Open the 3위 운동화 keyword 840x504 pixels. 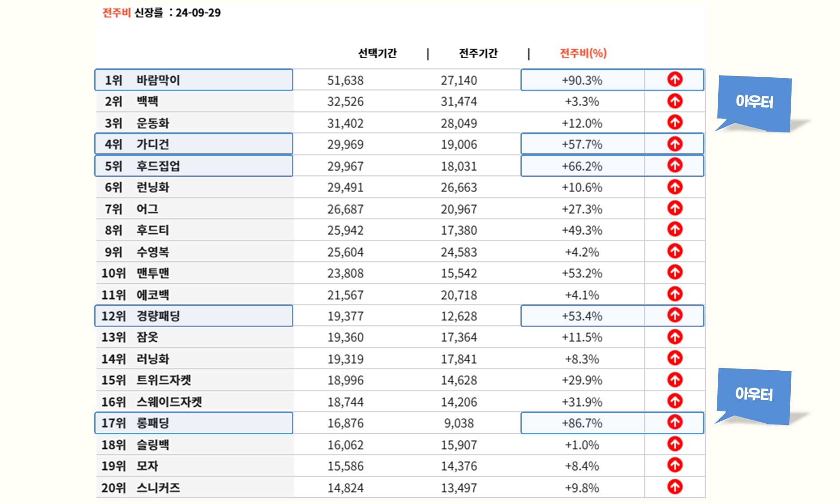click(x=152, y=123)
